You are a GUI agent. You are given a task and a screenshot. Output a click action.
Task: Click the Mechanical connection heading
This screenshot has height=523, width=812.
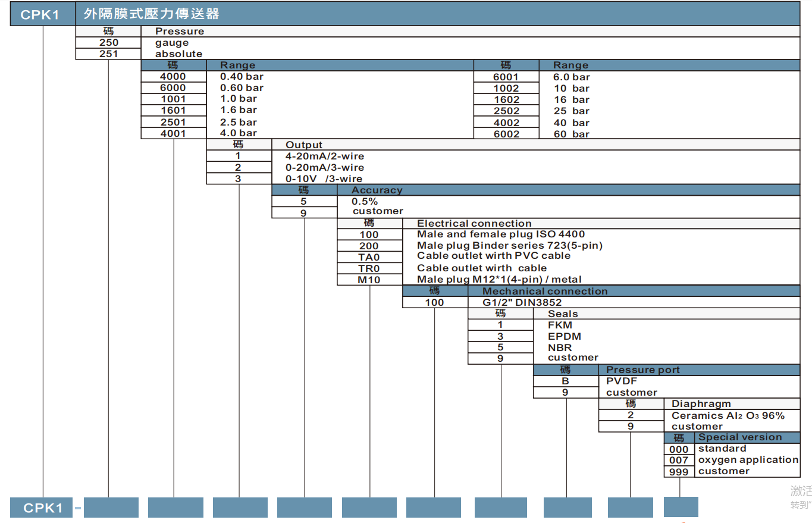click(545, 291)
